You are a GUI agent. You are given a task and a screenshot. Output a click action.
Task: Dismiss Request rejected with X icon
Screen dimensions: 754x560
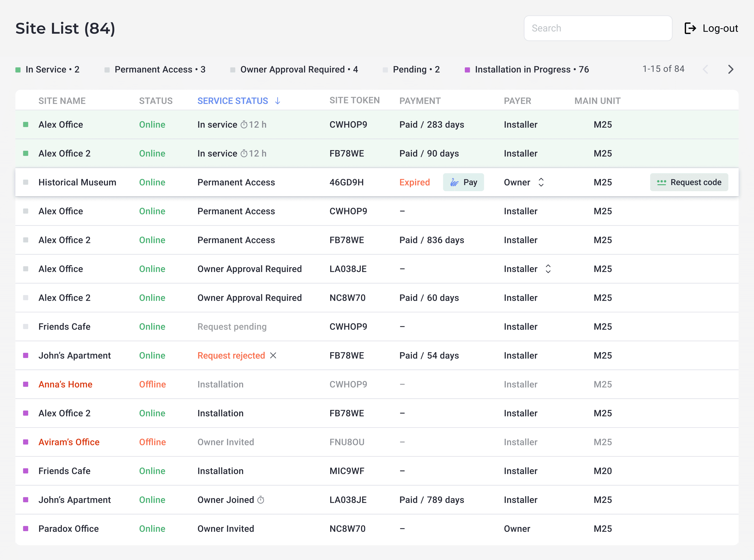click(273, 355)
